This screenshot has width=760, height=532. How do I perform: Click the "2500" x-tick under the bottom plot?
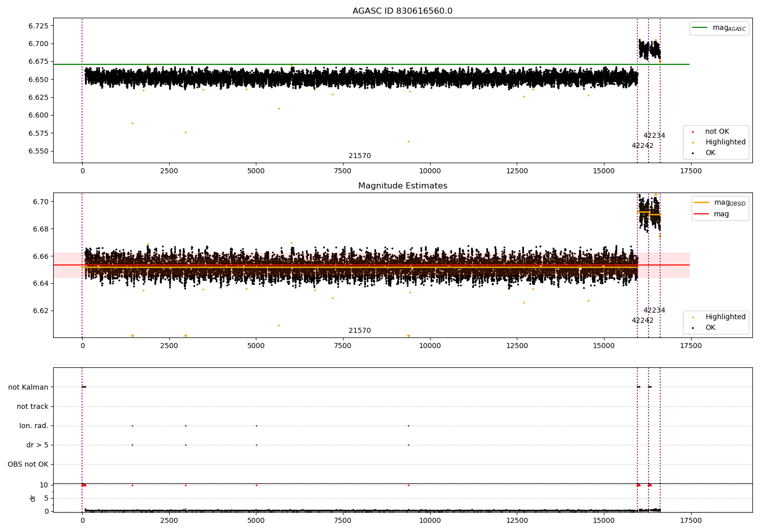[169, 521]
